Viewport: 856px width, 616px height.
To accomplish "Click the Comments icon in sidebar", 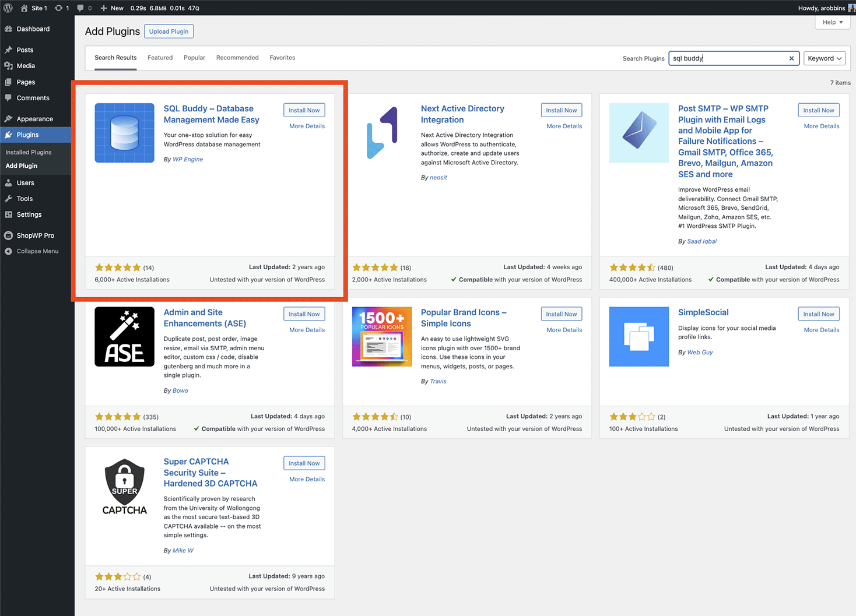I will 9,98.
